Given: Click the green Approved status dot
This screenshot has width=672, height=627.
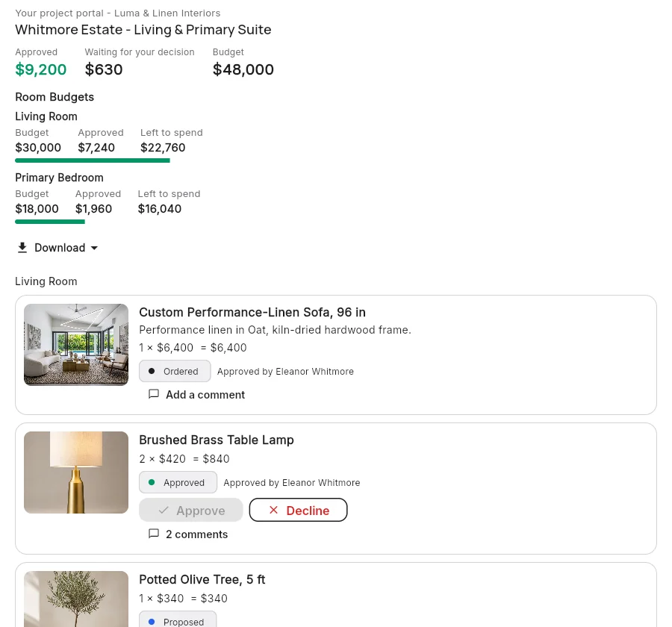Looking at the screenshot, I should [x=152, y=483].
